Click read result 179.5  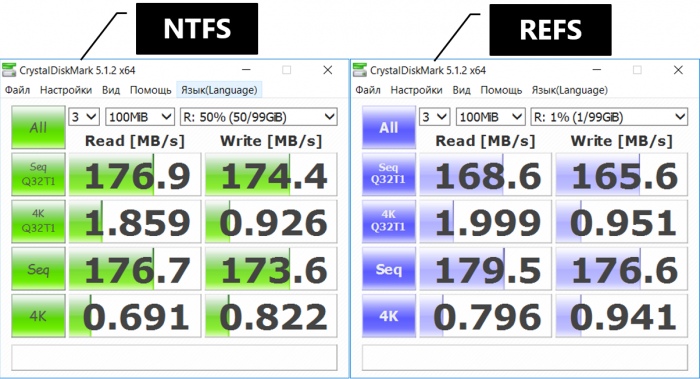coord(485,269)
